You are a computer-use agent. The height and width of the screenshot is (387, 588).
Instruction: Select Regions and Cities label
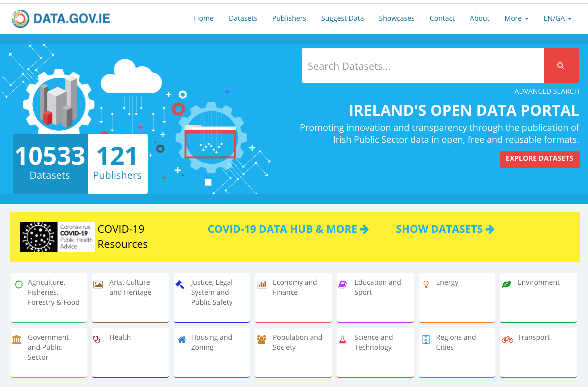point(456,343)
